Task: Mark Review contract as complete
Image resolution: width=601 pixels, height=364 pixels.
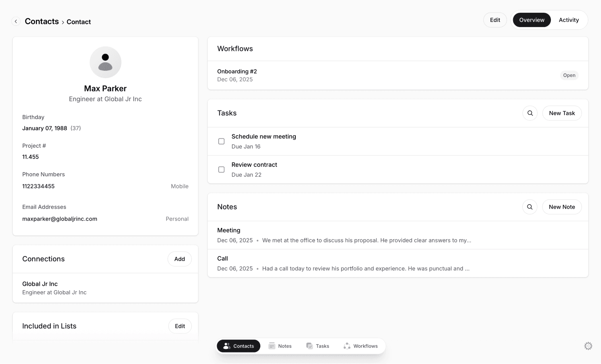Action: click(221, 169)
